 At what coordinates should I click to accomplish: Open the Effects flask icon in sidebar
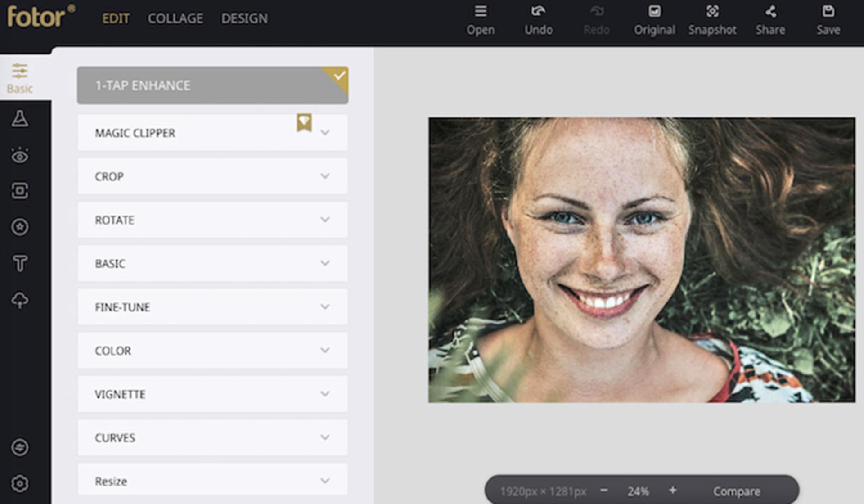[x=20, y=118]
